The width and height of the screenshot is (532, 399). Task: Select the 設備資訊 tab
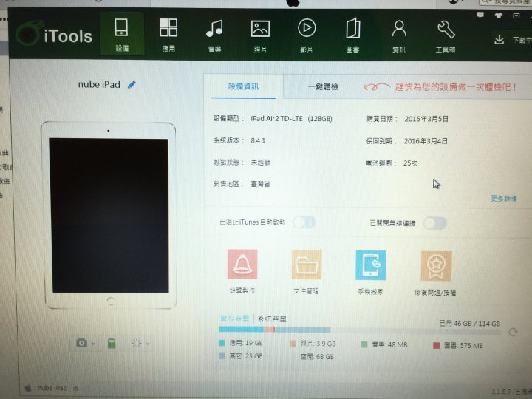click(243, 86)
